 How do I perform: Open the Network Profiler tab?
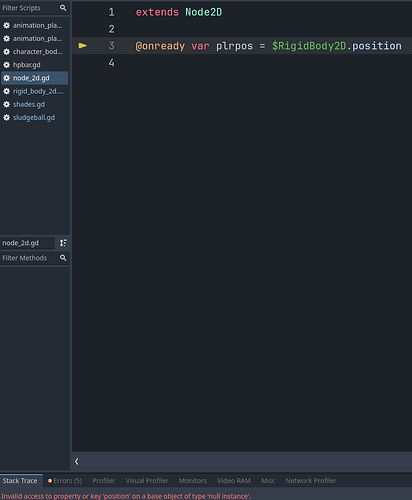coord(311,481)
